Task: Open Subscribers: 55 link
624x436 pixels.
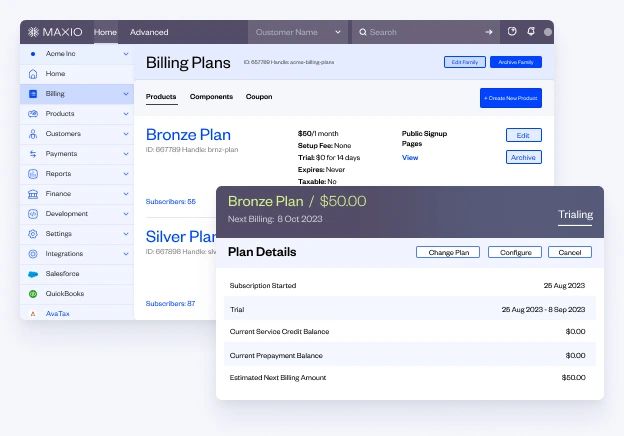Action: 171,202
